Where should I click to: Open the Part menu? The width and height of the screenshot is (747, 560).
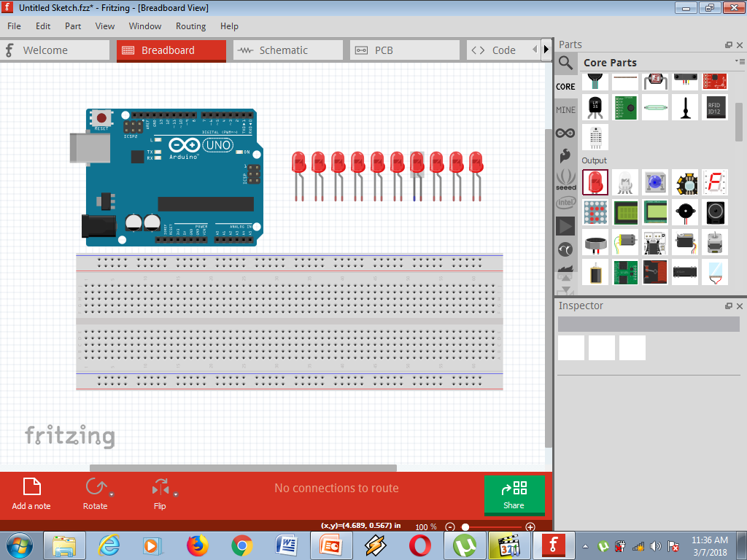pyautogui.click(x=73, y=26)
